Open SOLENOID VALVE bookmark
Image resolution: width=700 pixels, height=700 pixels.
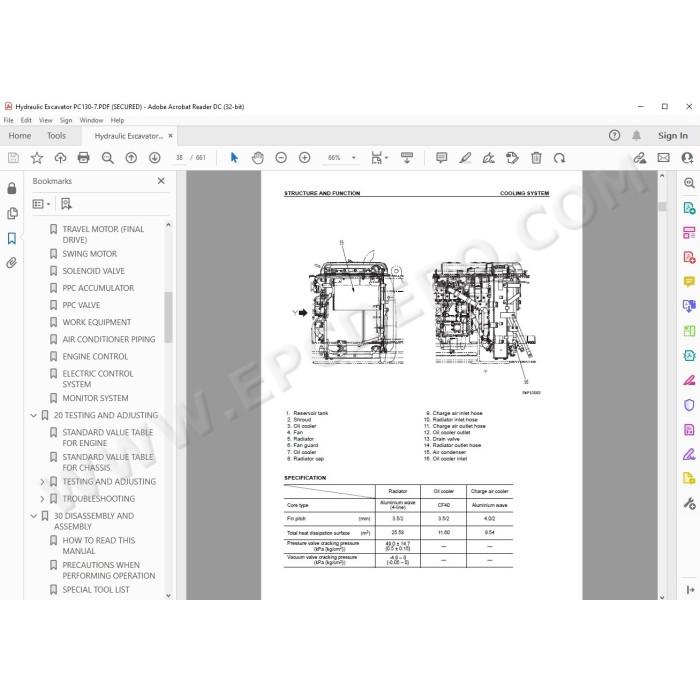[x=93, y=271]
